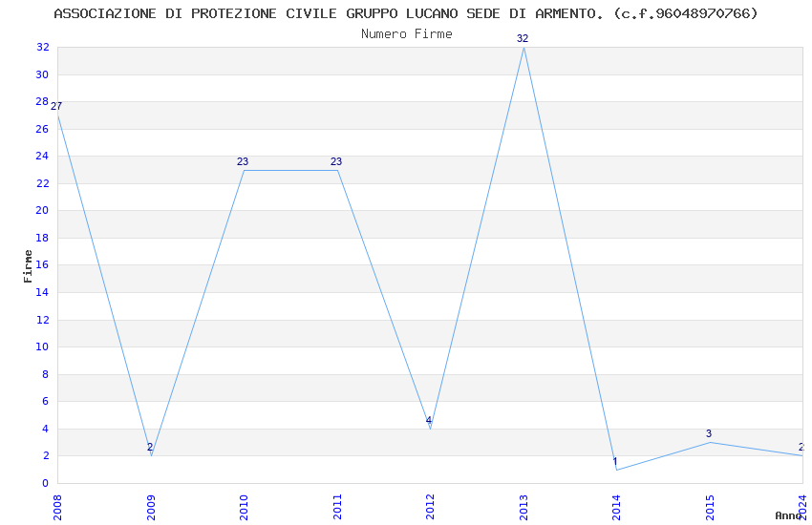Image resolution: width=812 pixels, height=525 pixels.
Task: Click the x-axis year 2008
Action: 57,508
